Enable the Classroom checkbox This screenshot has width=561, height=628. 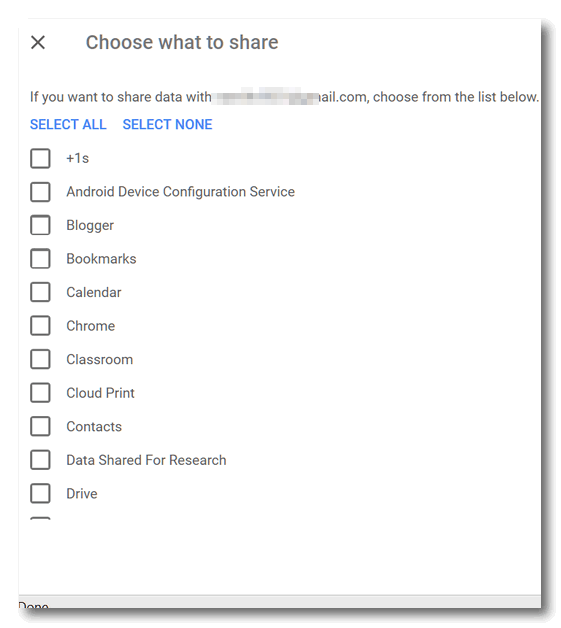click(x=40, y=359)
